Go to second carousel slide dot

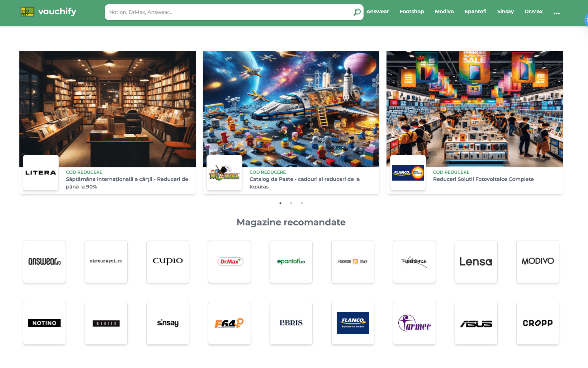point(291,203)
